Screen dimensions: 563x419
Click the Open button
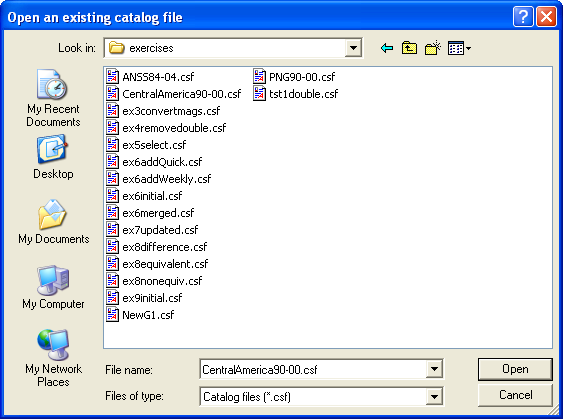coord(515,369)
